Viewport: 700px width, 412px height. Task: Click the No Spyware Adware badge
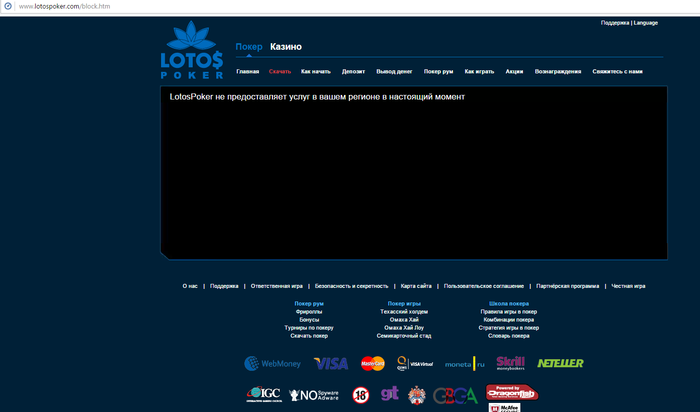pos(313,395)
